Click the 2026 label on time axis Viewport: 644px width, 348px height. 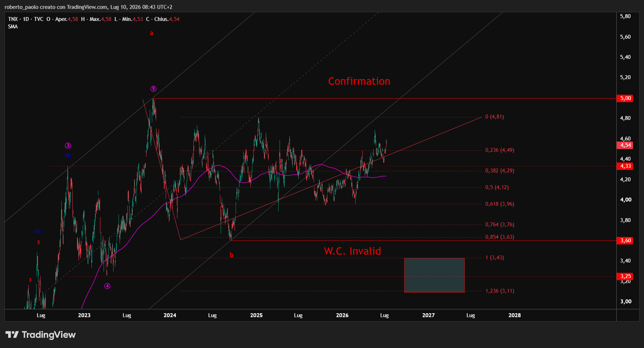pyautogui.click(x=342, y=315)
